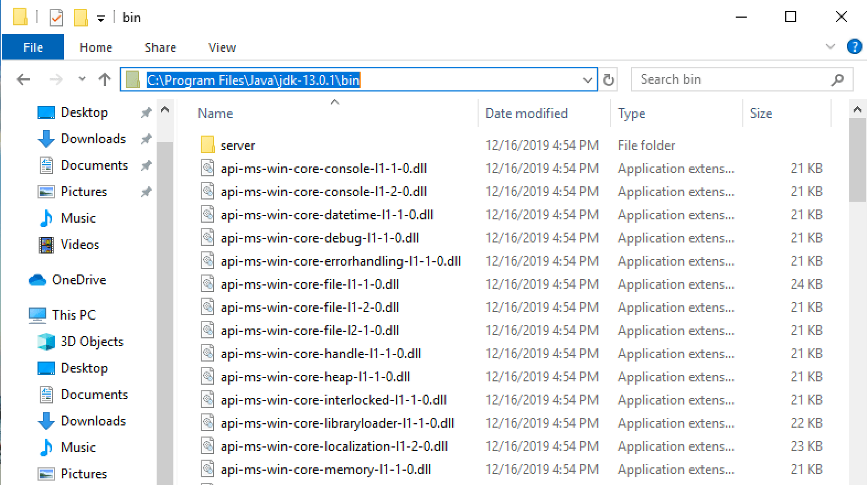Open Desktop under This PC
Screen dimensions: 868x485
point(84,368)
